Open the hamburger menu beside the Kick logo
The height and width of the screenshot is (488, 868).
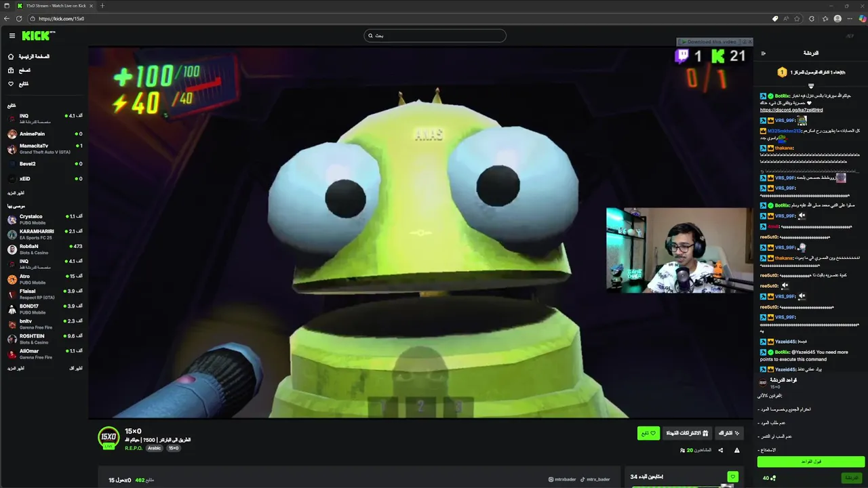pos(12,35)
